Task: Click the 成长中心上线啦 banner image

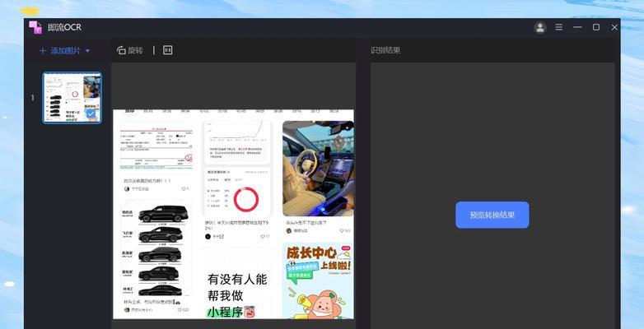Action: (x=318, y=280)
